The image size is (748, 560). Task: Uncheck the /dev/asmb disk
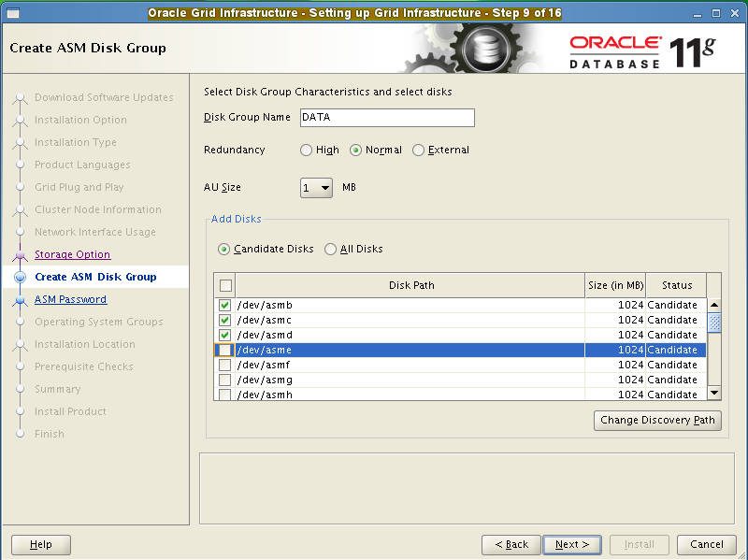227,305
